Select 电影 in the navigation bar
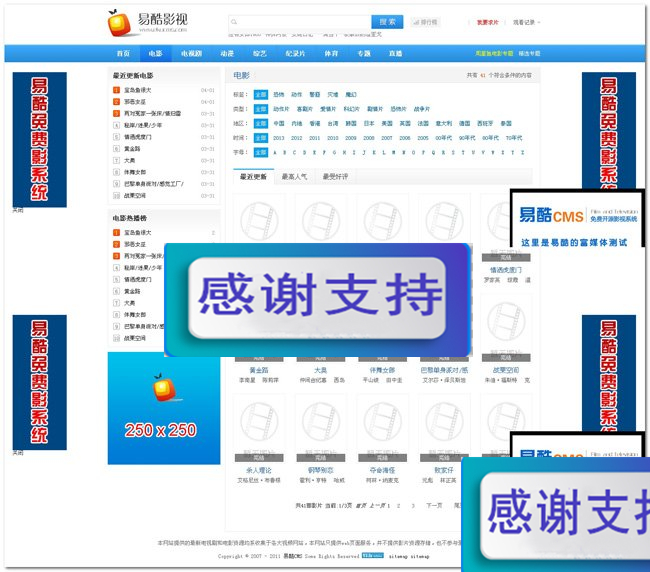Screen dimensions: 650x572 155,53
